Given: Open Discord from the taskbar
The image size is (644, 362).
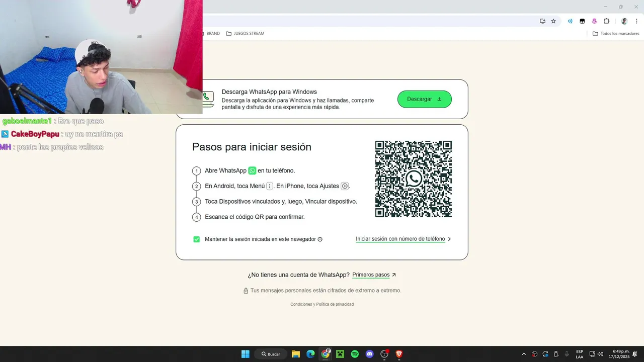Looking at the screenshot, I should point(370,354).
